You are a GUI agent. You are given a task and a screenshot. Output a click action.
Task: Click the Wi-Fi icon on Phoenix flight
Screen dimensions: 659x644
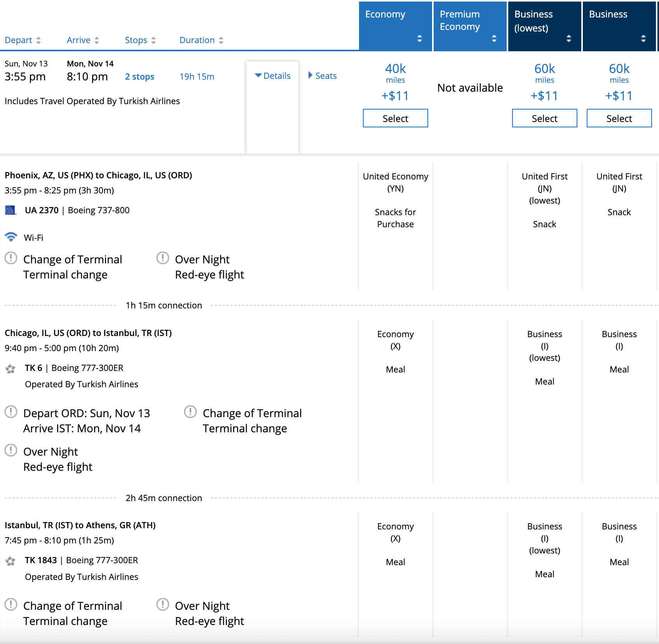pos(11,237)
